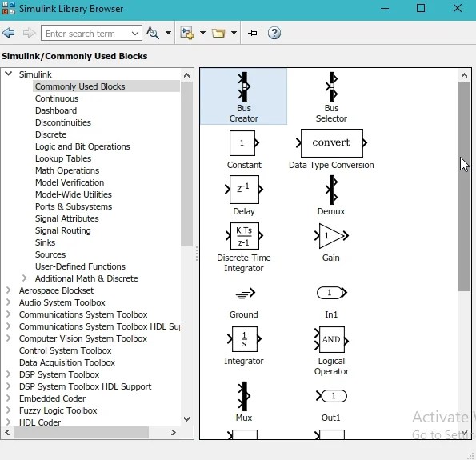The width and height of the screenshot is (476, 460).
Task: Select the Data Type Conversion block
Action: 331,150
